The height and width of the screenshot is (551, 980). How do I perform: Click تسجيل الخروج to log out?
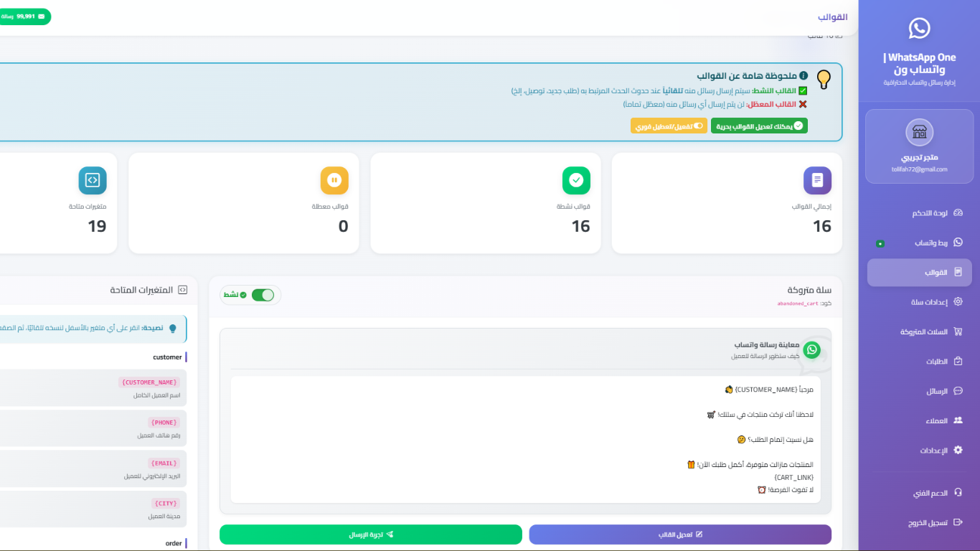pos(928,522)
